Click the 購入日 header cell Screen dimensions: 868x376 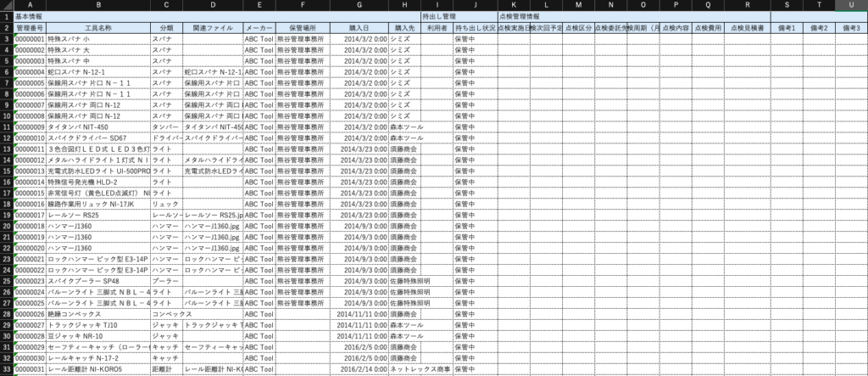point(359,28)
